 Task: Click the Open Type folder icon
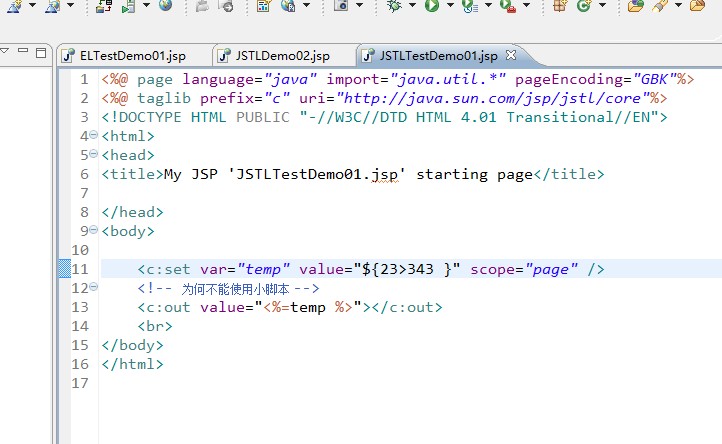pyautogui.click(x=635, y=6)
